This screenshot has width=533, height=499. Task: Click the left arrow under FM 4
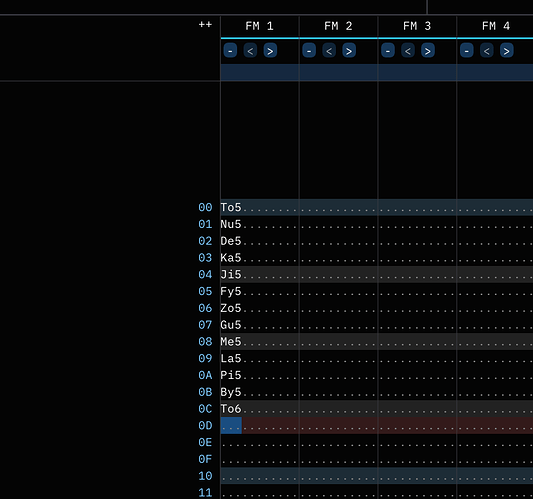coord(487,51)
